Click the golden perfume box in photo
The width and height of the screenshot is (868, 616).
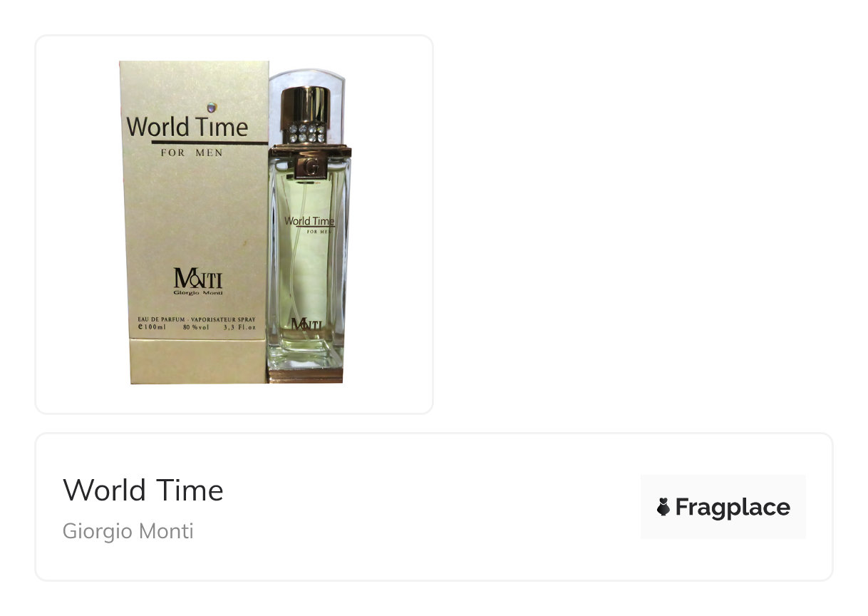click(x=195, y=222)
